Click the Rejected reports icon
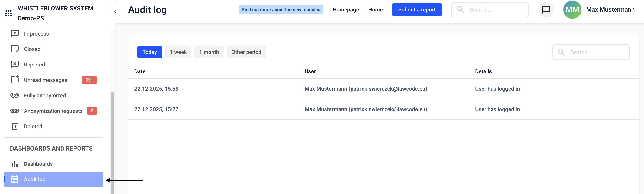This screenshot has height=194, width=644. [x=14, y=65]
